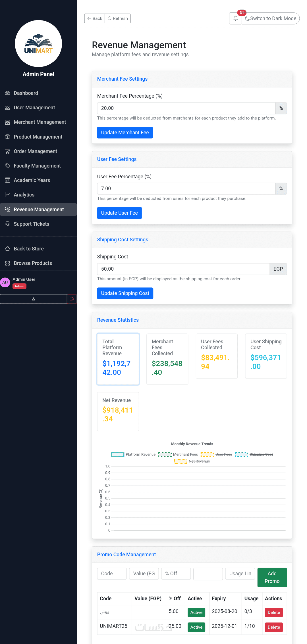The height and width of the screenshot is (644, 307).
Task: Open Dashboard from the sidebar
Action: (38, 93)
